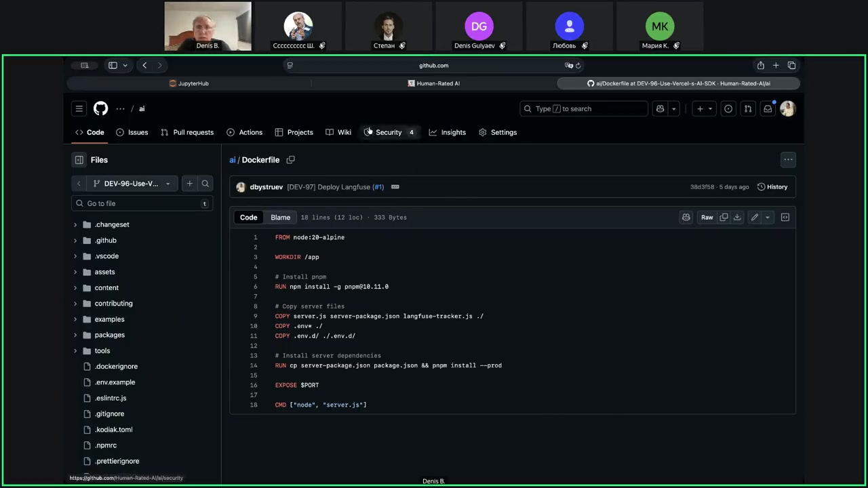Click the GitHub logo home icon
Viewport: 868px width, 488px height.
pyautogui.click(x=100, y=108)
